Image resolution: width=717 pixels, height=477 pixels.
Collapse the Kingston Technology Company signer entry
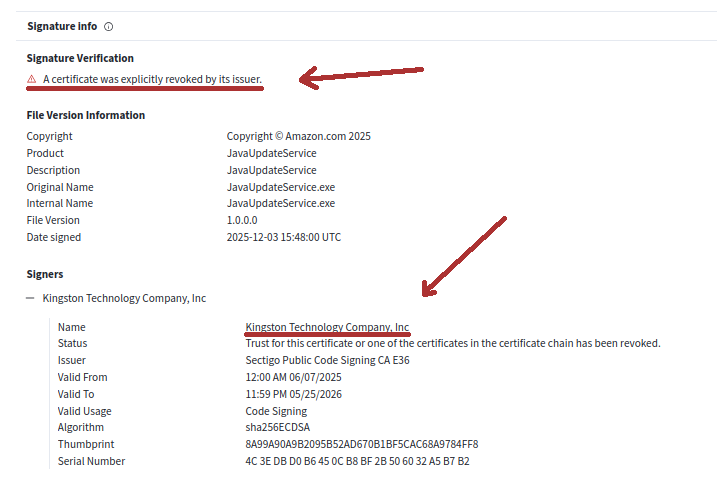[x=30, y=298]
